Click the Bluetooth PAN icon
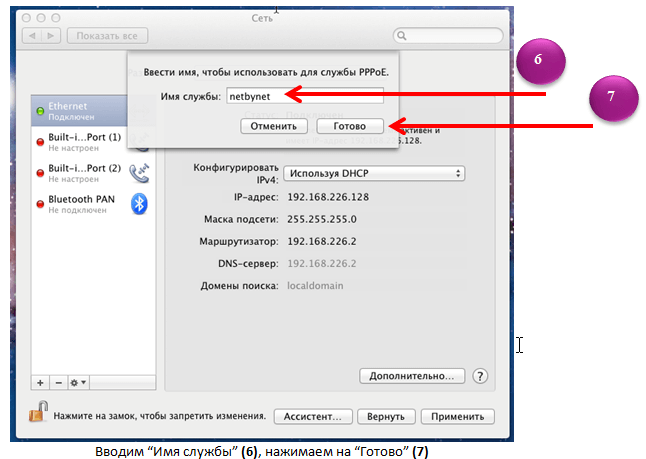Image resolution: width=646 pixels, height=459 pixels. tap(141, 204)
